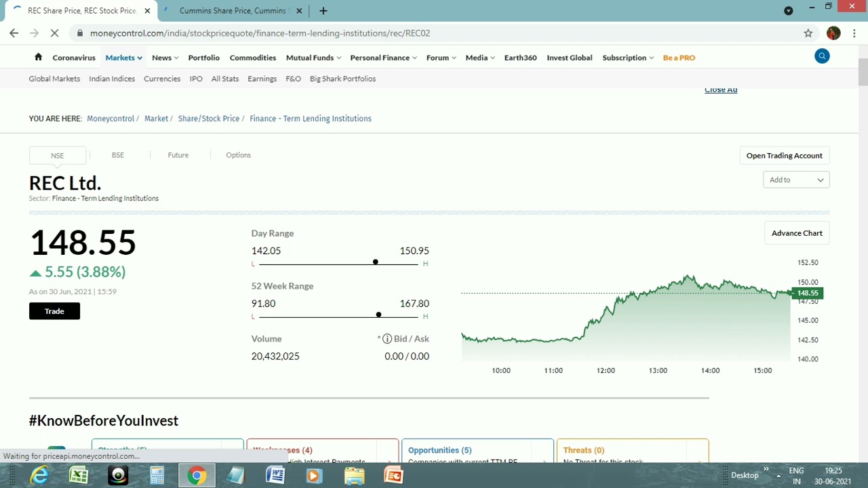Screen dimensions: 868x488
Task: Click the Bid / Ask info icon
Action: click(387, 339)
